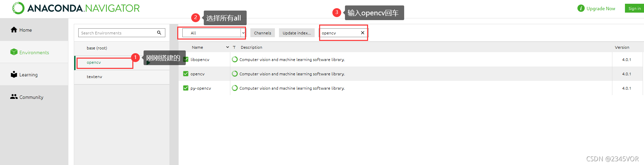The image size is (644, 165).
Task: Click the Upgrade Now info icon
Action: coord(581,8)
